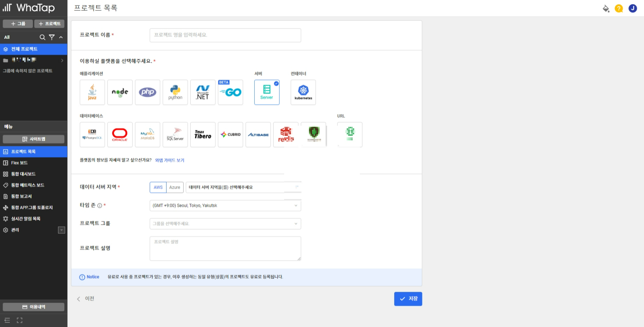This screenshot has width=644, height=327.
Task: Open the 사이트맵 button
Action: [x=34, y=139]
